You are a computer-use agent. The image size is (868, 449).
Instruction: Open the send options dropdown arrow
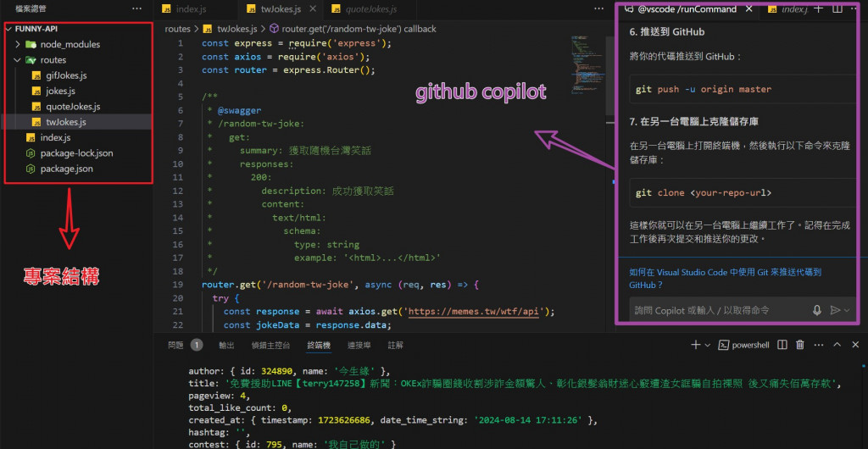point(847,310)
